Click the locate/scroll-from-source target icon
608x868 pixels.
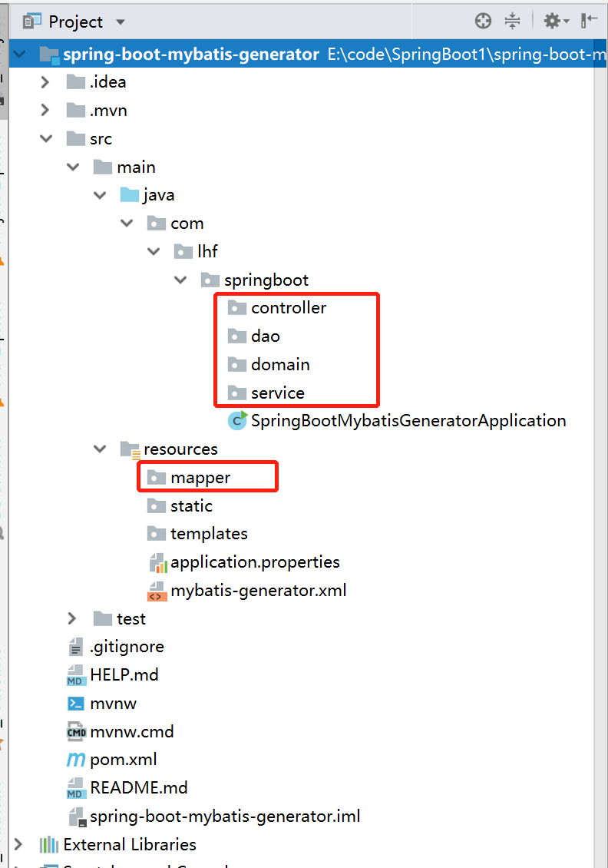pos(483,21)
